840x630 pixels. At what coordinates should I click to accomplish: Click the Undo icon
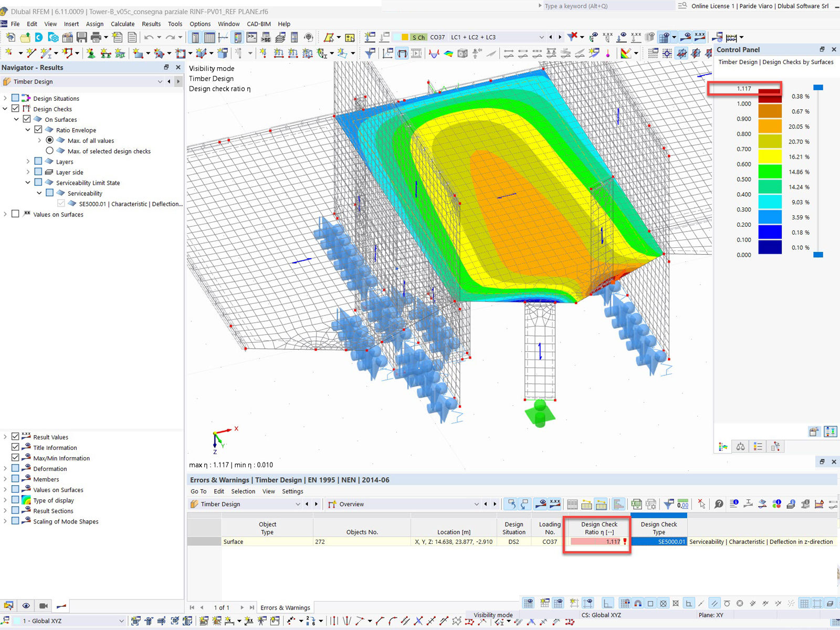click(x=149, y=37)
